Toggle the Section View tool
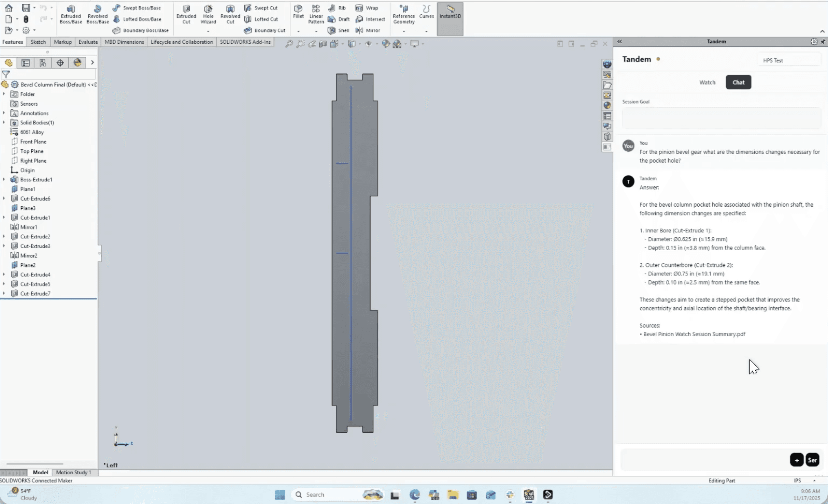Image resolution: width=828 pixels, height=504 pixels. point(323,44)
